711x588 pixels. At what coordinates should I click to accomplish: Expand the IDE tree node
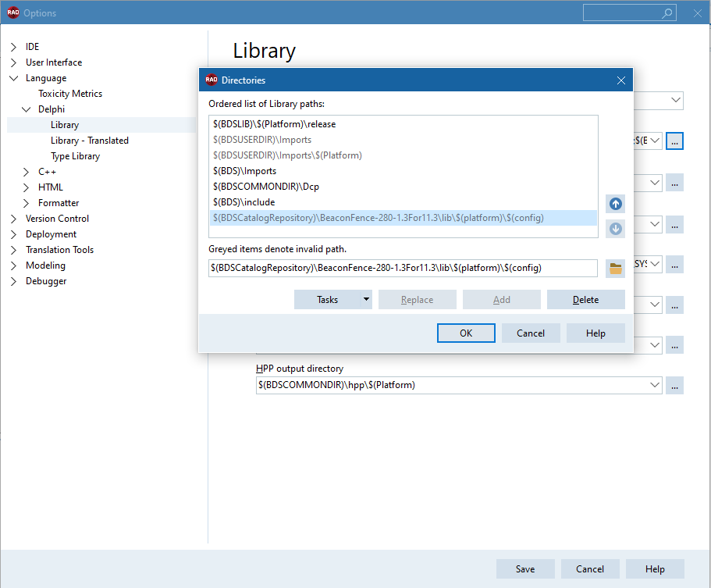pos(13,47)
